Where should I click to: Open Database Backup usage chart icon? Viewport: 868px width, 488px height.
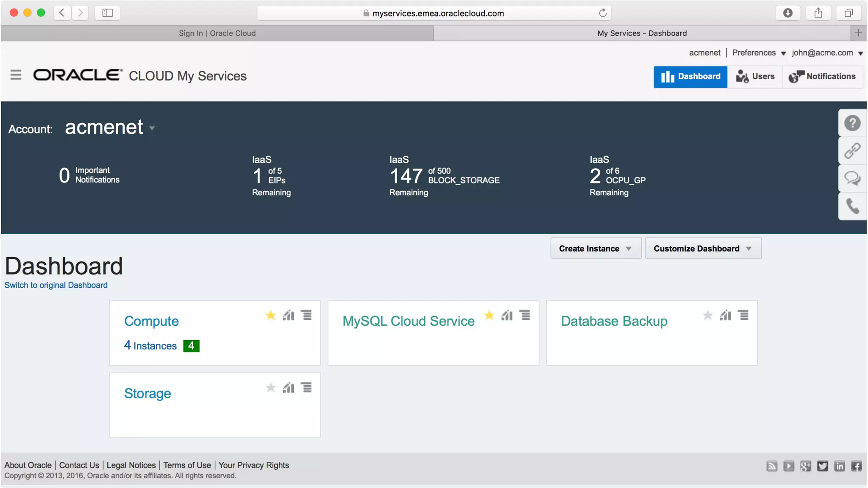tap(725, 316)
